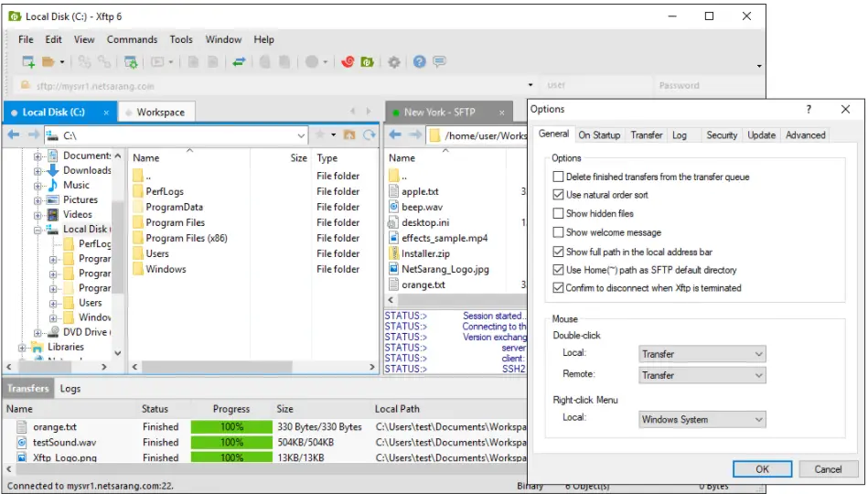Click the green transfer arrows toolbar icon
868x494 pixels.
[x=239, y=62]
